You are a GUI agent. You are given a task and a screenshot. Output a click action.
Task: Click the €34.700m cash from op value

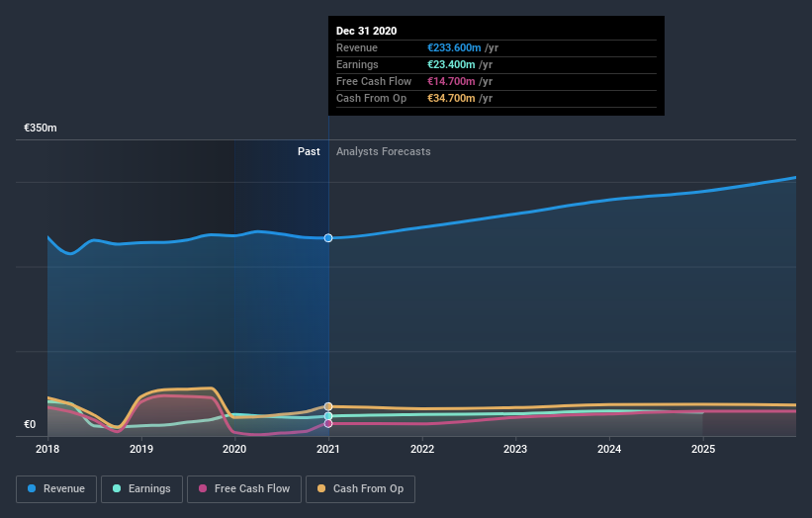451,98
